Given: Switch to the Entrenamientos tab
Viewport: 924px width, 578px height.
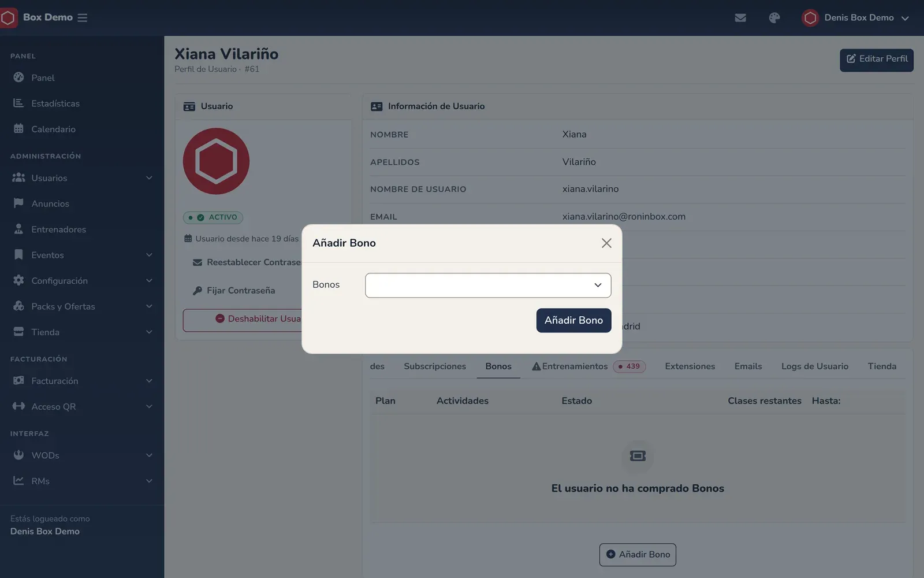Looking at the screenshot, I should (x=575, y=366).
